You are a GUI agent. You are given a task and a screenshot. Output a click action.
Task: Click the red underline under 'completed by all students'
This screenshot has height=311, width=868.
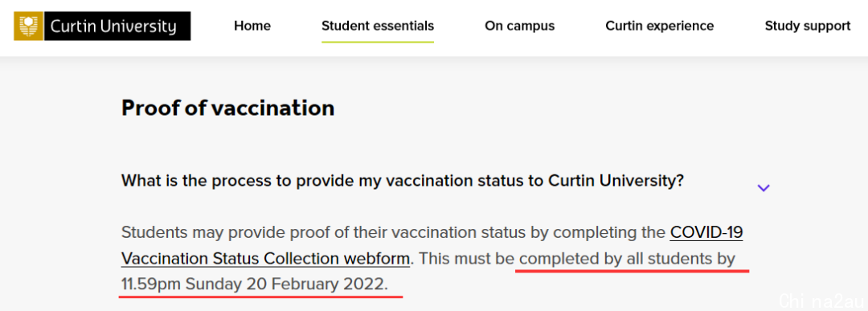pyautogui.click(x=633, y=271)
